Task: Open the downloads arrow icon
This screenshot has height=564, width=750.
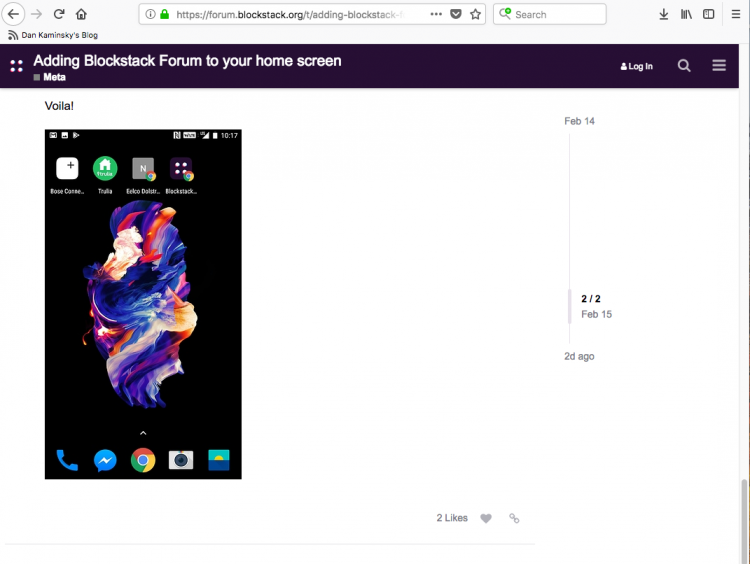Action: (x=663, y=14)
